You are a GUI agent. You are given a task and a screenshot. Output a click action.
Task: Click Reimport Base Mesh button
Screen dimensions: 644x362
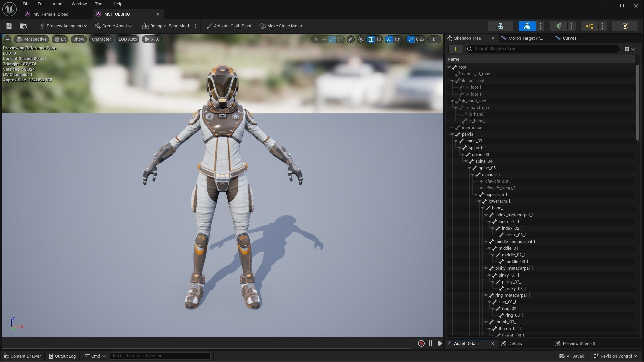(166, 26)
